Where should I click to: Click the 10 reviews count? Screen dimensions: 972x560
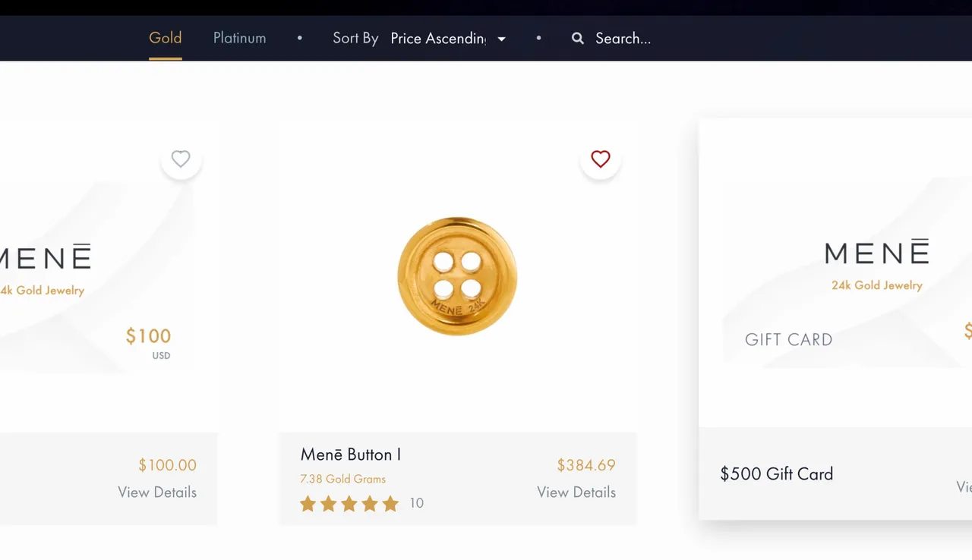416,503
